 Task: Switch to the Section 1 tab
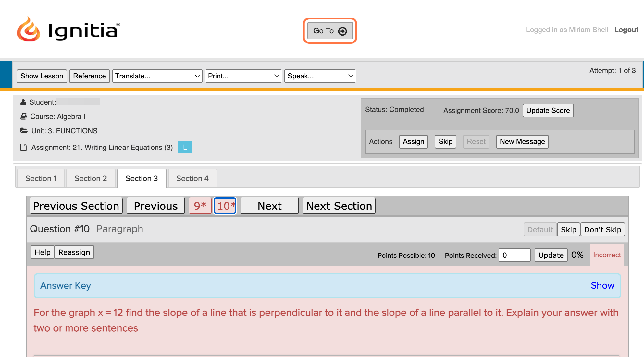(41, 178)
